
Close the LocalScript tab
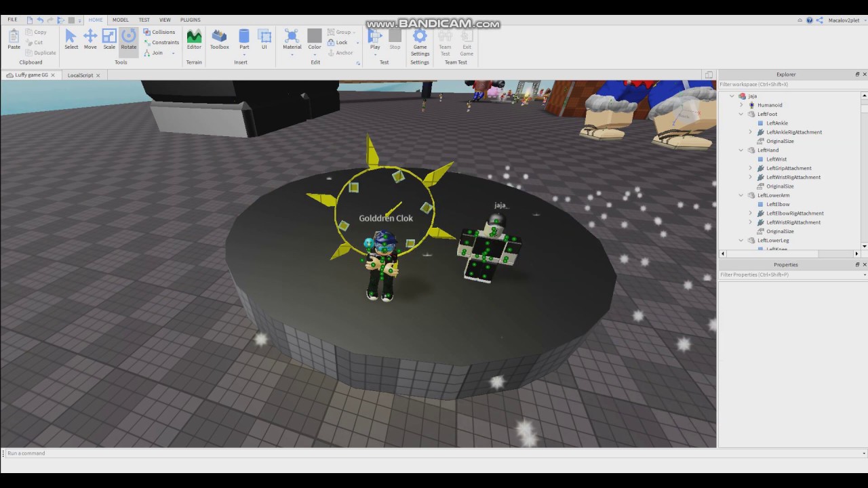coord(98,75)
